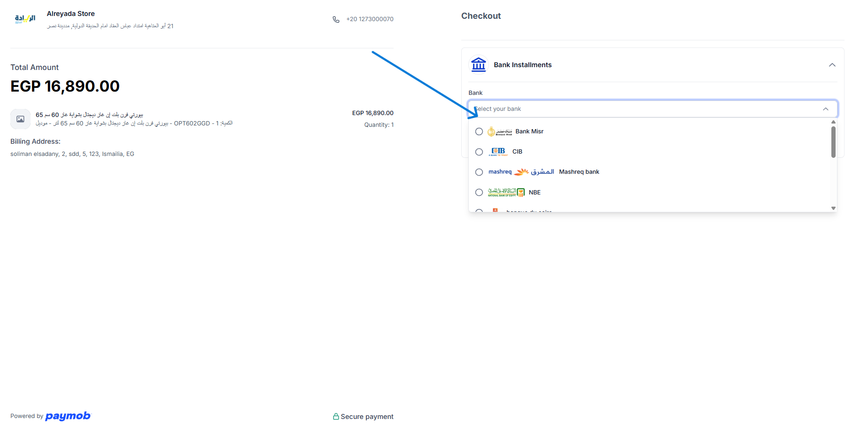
Task: Click the store phone number +20 1273000070
Action: click(370, 19)
